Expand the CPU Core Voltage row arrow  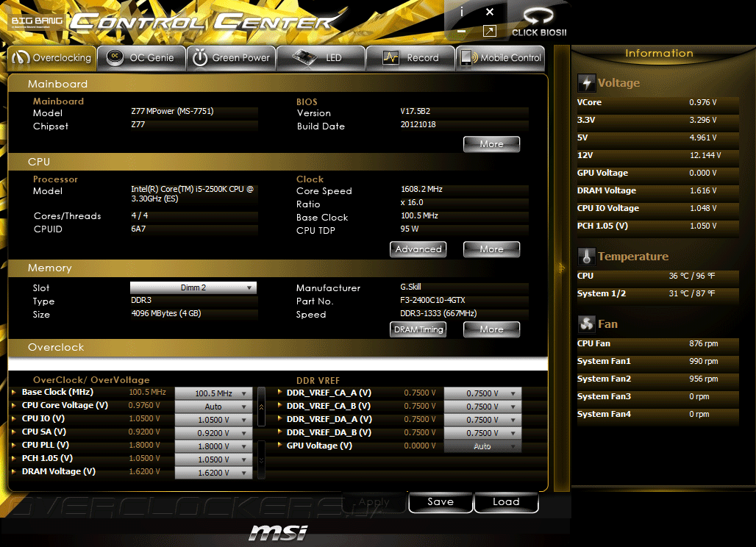[x=14, y=405]
